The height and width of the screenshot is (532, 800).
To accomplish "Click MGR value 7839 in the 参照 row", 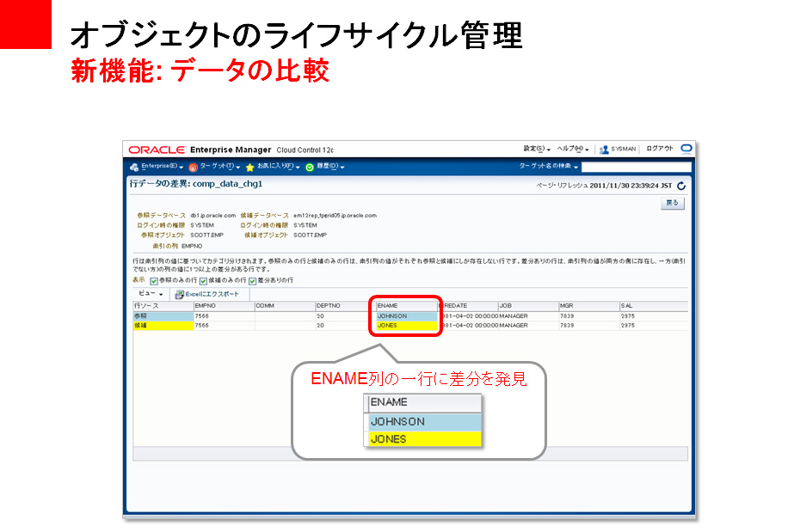I will pyautogui.click(x=567, y=316).
